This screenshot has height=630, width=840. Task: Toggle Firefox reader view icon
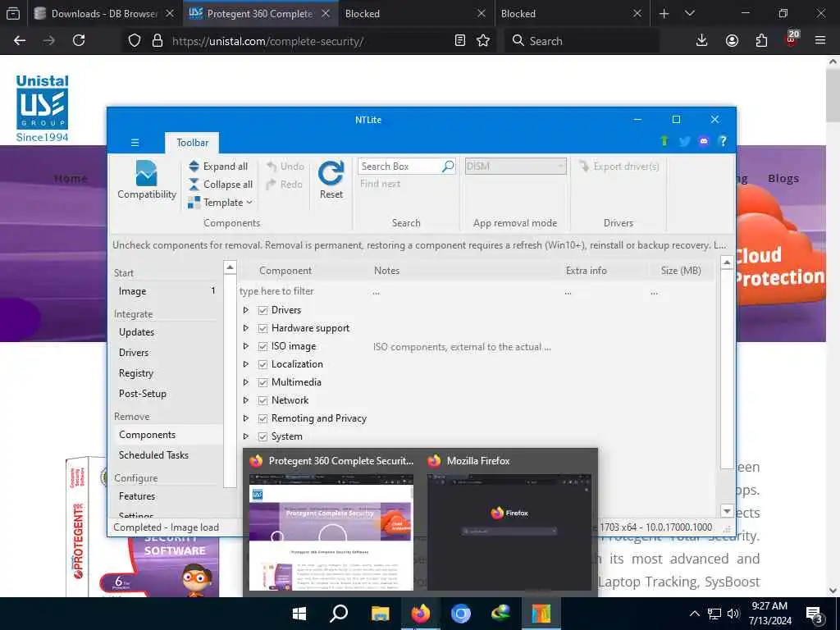(x=459, y=41)
